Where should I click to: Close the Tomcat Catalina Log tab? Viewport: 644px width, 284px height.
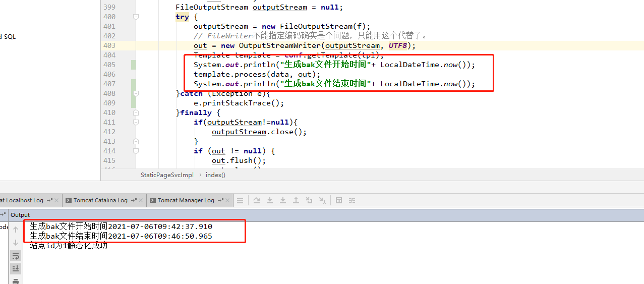141,200
